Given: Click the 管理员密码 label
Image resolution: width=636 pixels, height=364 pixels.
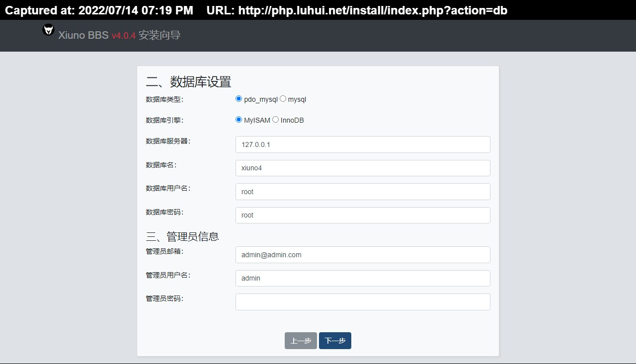Looking at the screenshot, I should pyautogui.click(x=164, y=298).
